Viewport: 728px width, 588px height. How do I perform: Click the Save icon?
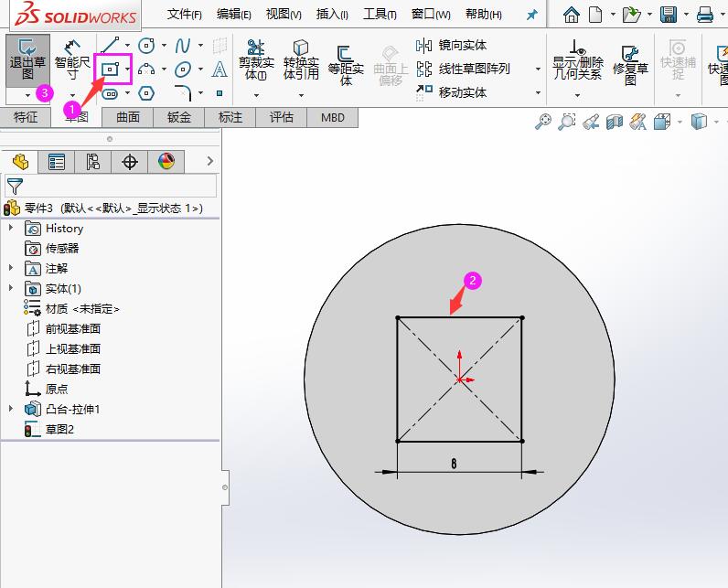tap(669, 15)
